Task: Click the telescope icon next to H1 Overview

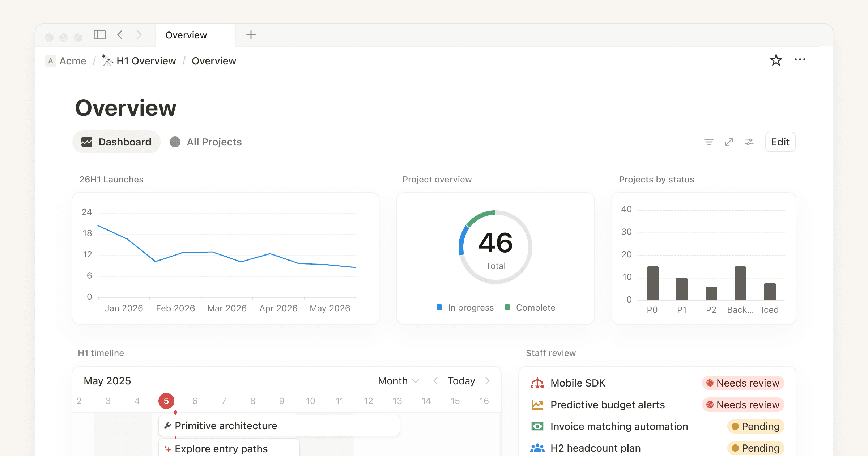Action: pos(107,60)
